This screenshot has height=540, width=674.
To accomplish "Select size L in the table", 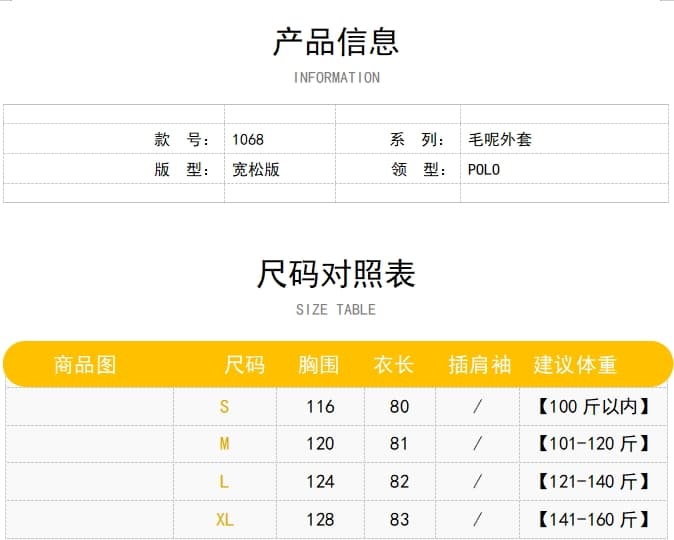I will click(224, 482).
